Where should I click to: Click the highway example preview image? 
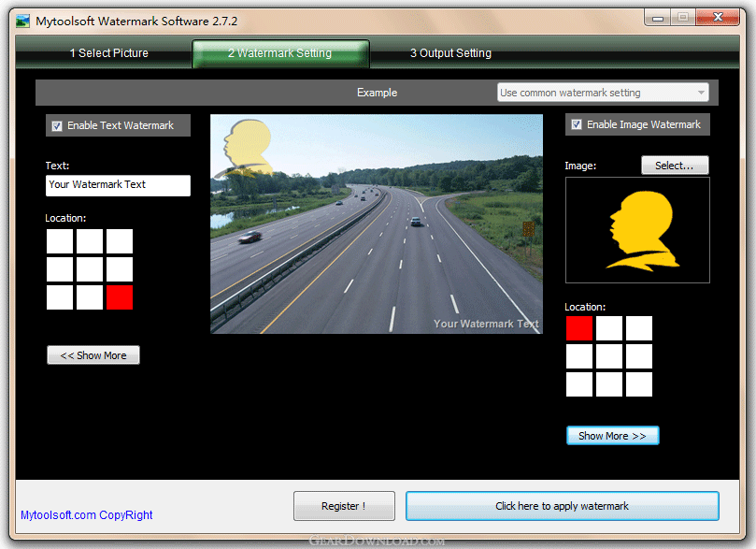[377, 224]
